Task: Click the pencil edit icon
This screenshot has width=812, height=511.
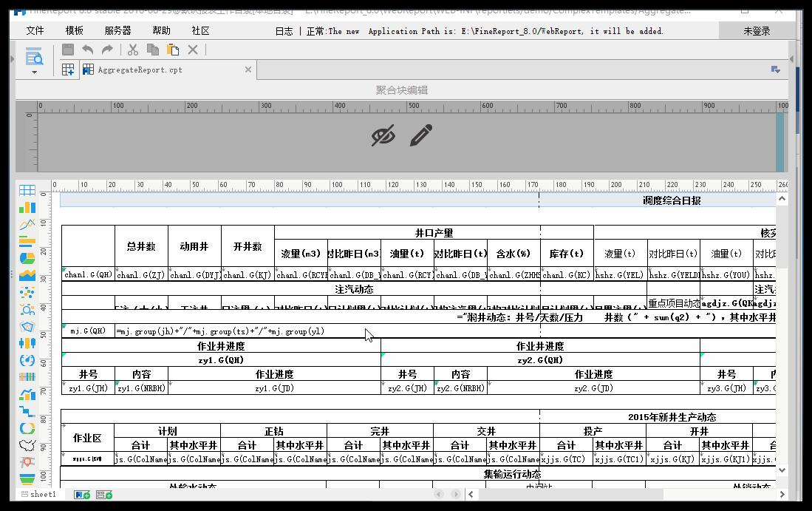Action: [421, 135]
